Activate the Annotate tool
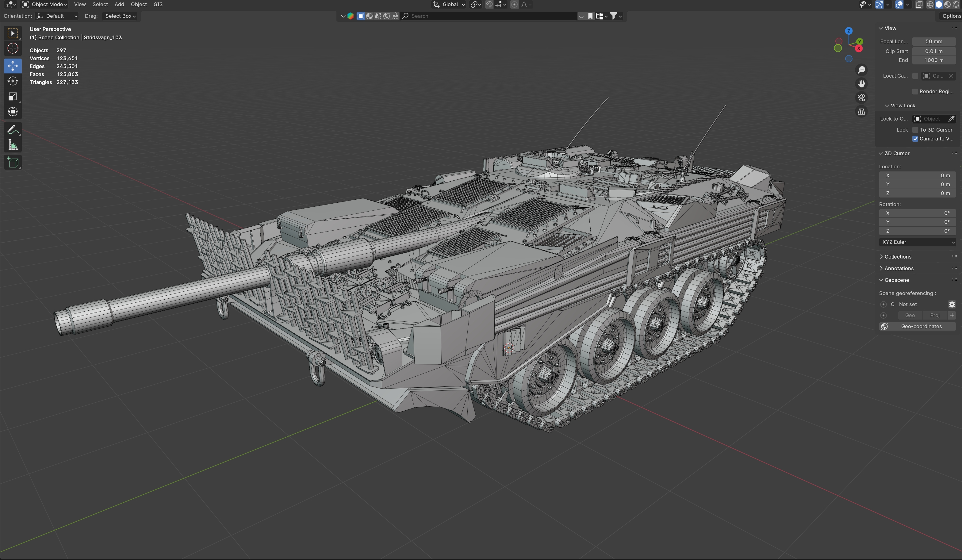This screenshot has width=962, height=560. (x=13, y=129)
